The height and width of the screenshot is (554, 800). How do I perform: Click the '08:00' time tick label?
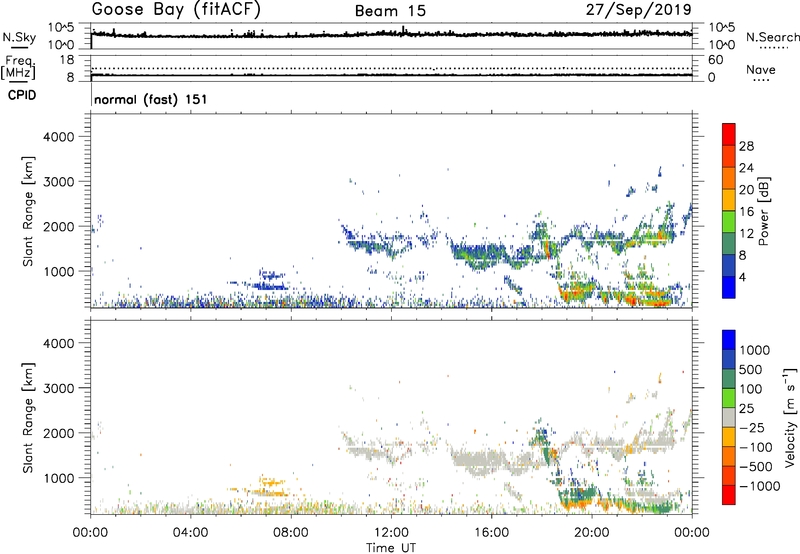(x=291, y=533)
